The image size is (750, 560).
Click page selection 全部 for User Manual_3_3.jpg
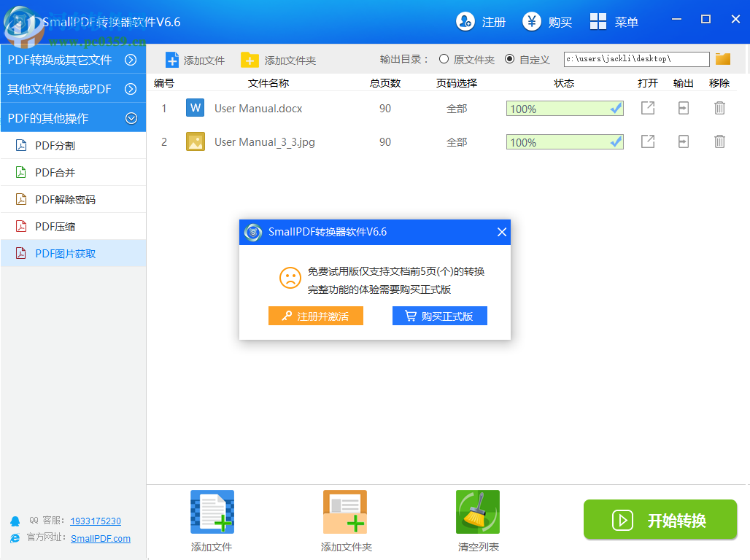pyautogui.click(x=457, y=142)
